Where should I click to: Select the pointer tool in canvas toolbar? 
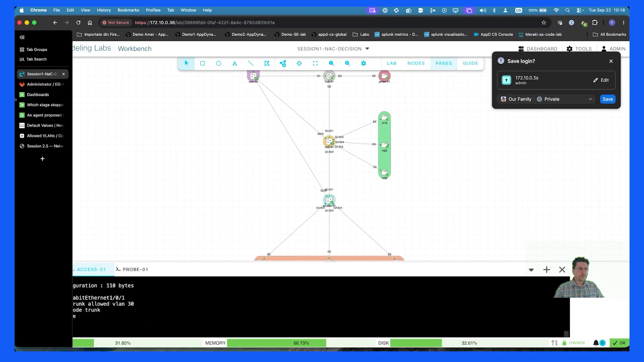tap(186, 63)
